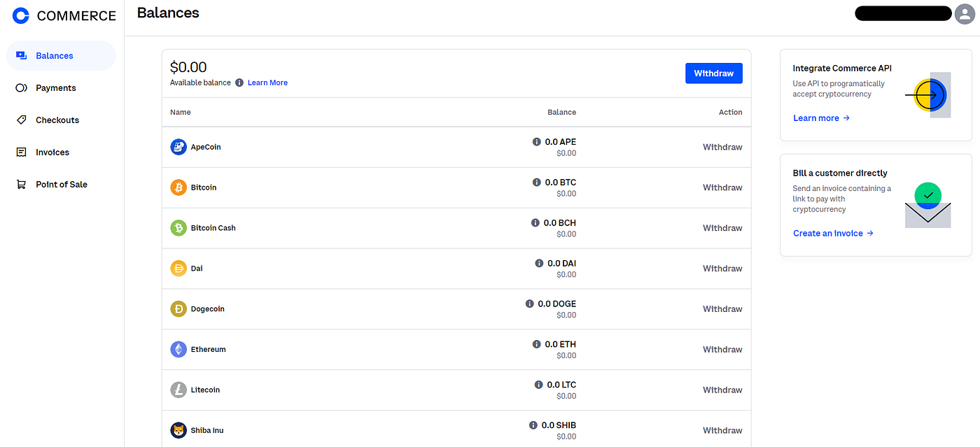Click the Dogecoin coin icon
The height and width of the screenshot is (447, 980).
178,309
